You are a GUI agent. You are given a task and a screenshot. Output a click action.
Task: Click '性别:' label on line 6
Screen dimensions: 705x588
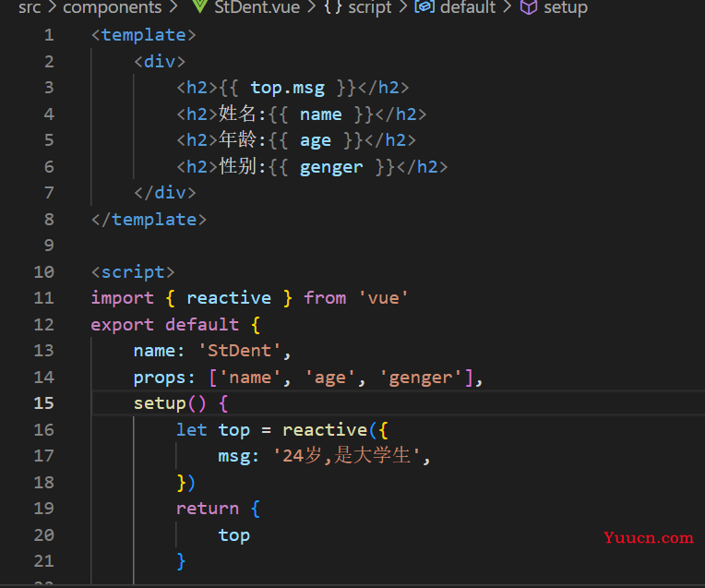pyautogui.click(x=242, y=166)
